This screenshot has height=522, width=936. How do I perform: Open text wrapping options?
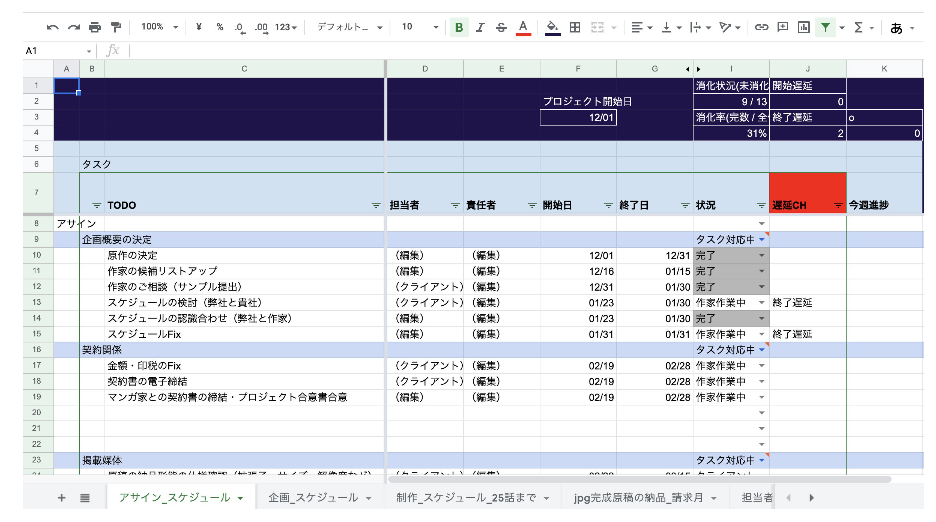point(700,27)
